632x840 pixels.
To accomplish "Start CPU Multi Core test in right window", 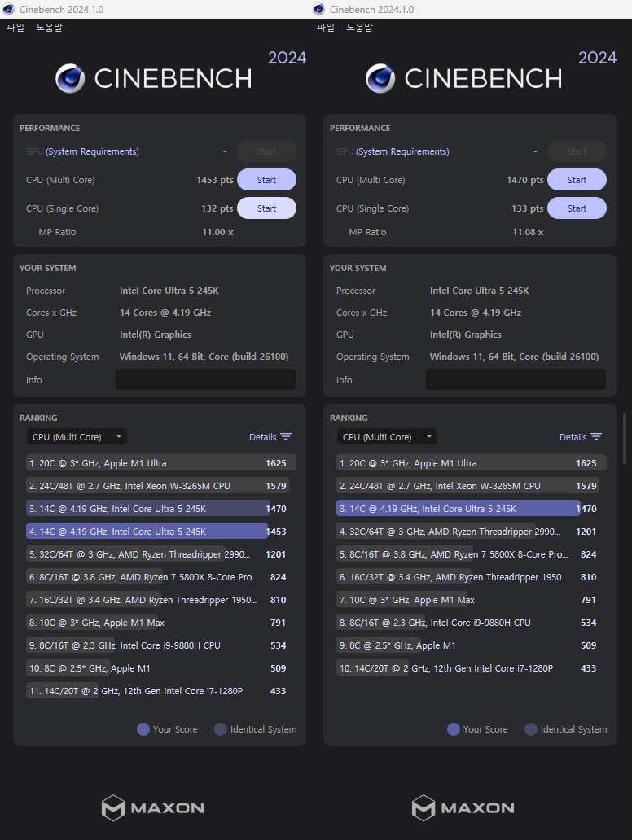I will [577, 180].
